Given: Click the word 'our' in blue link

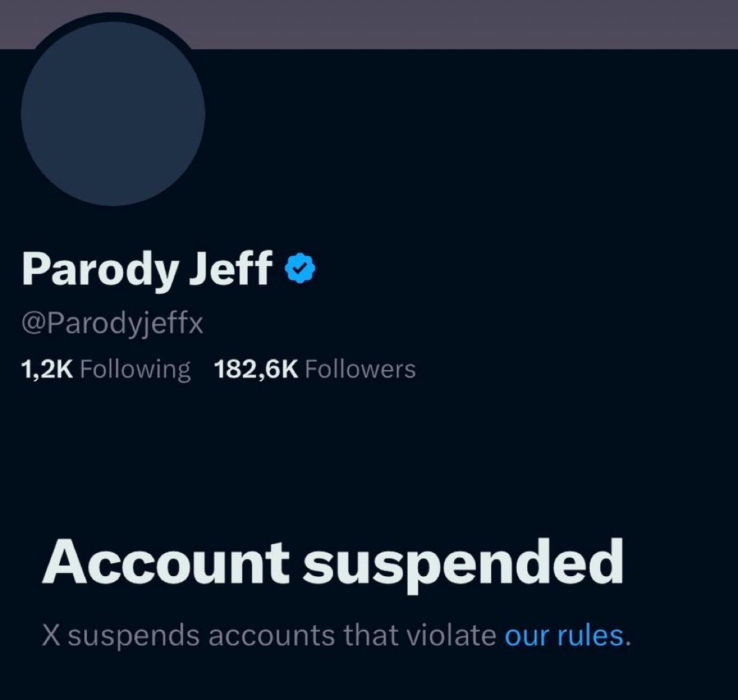Looking at the screenshot, I should coord(527,637).
